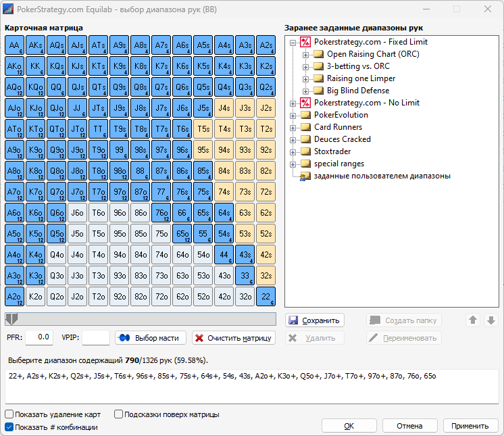
Task: Click the red X clear matrix icon
Action: tap(199, 338)
